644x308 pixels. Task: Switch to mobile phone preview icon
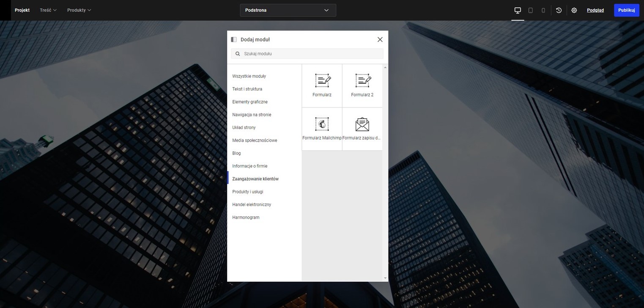pos(543,10)
